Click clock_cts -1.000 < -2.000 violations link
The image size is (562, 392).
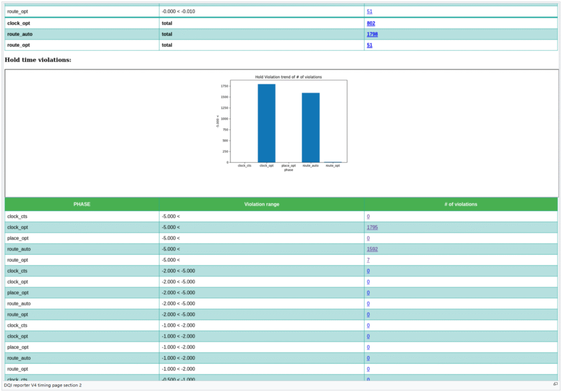point(368,326)
